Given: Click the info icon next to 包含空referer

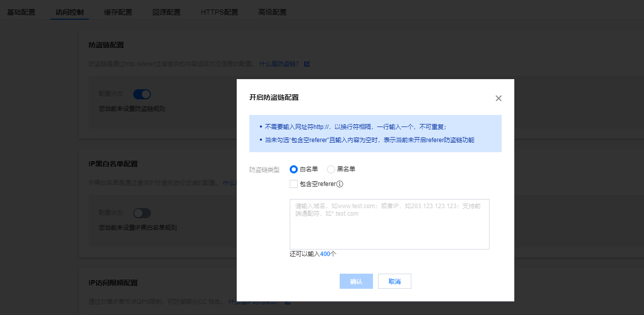Looking at the screenshot, I should pos(340,184).
